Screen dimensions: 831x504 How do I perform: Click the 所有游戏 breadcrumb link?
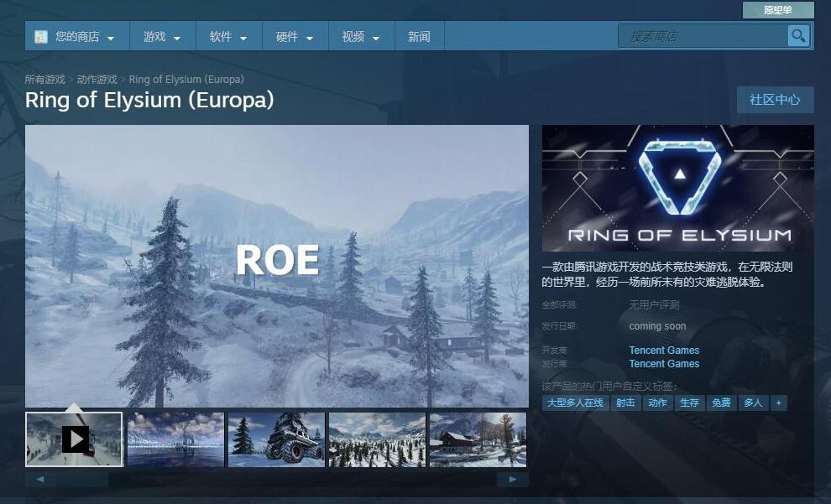(x=44, y=80)
